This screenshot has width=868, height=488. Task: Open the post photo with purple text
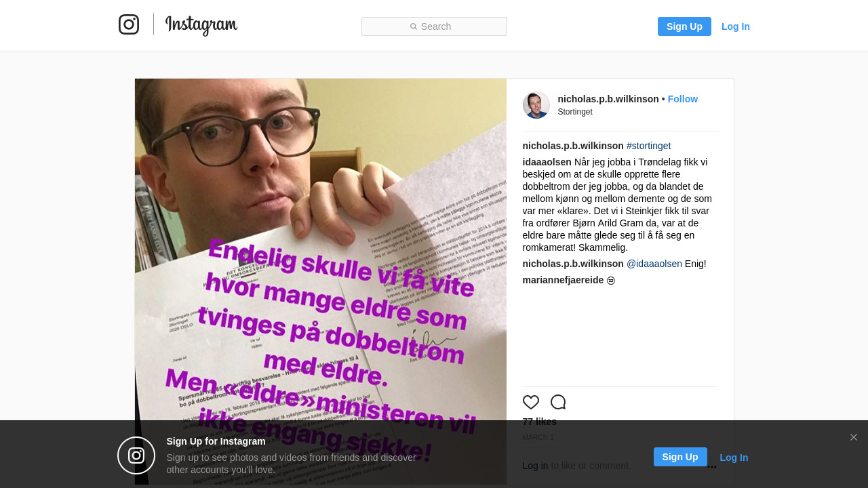[x=321, y=281]
